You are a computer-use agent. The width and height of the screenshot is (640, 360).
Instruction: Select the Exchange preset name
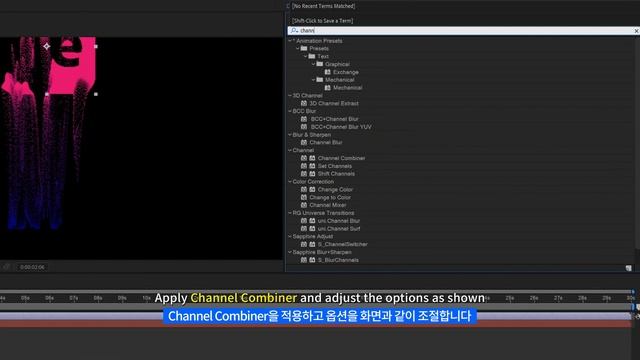pos(346,72)
